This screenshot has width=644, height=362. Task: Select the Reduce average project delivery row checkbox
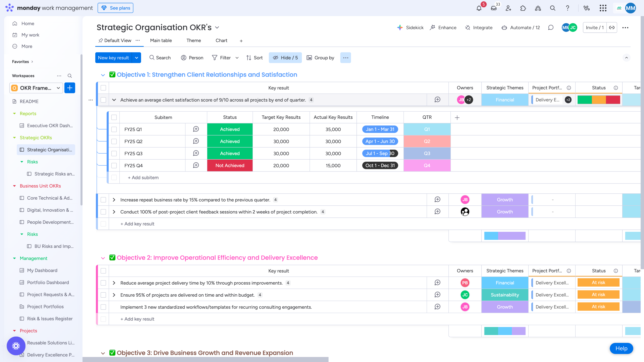(103, 283)
